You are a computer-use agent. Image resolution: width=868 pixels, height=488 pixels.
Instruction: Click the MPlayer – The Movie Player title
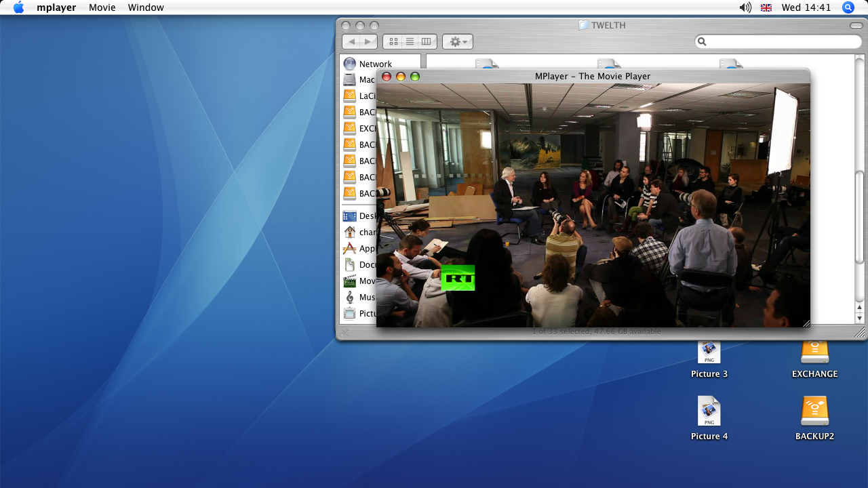[x=593, y=76]
